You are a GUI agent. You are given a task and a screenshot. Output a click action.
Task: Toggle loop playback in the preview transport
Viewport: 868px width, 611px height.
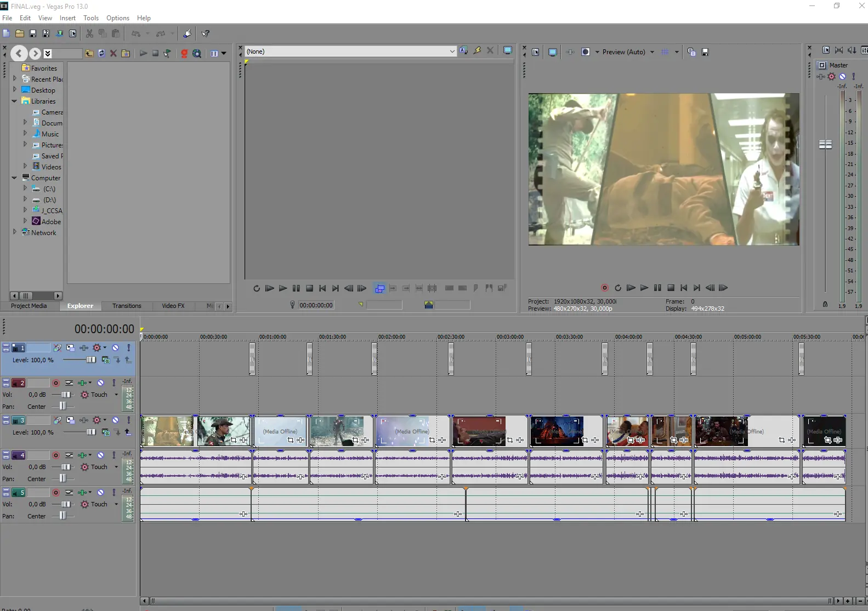point(618,288)
